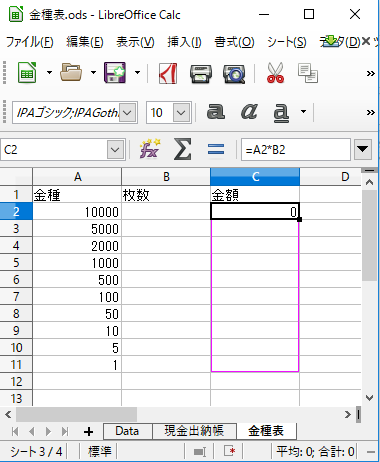380x462 pixels.
Task: Click the horizontal scrollbar thumb
Action: tap(76, 414)
